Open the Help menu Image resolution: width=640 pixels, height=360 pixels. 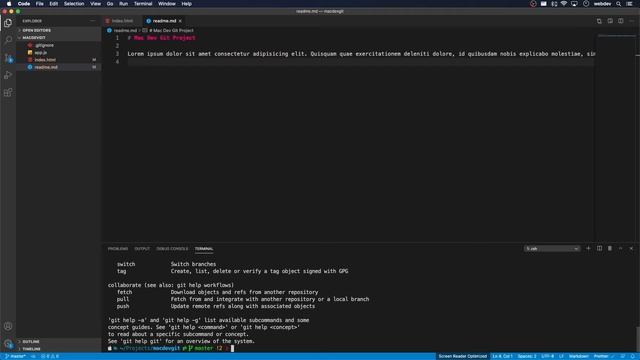click(x=187, y=4)
